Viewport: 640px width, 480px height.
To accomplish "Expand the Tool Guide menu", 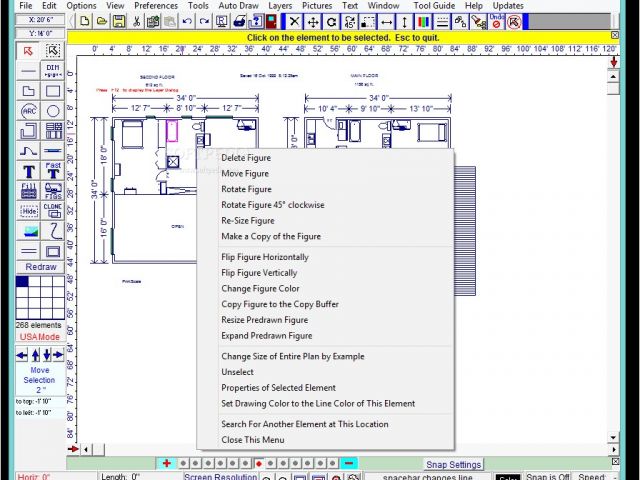I will [x=434, y=6].
